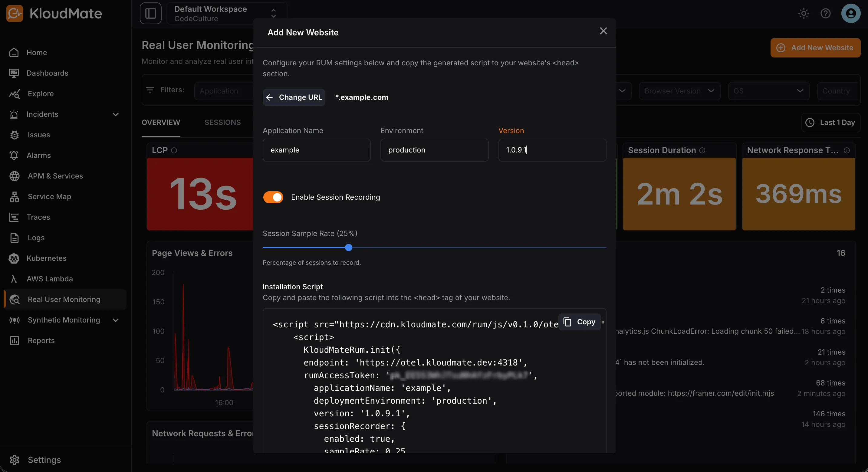Image resolution: width=868 pixels, height=472 pixels.
Task: Open Home in the sidebar
Action: point(65,53)
